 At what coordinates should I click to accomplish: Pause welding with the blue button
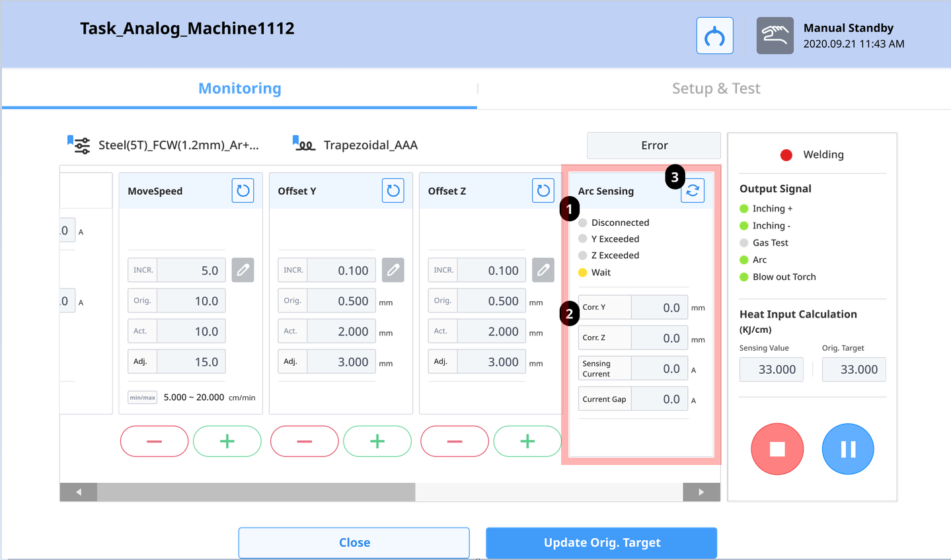coord(848,449)
